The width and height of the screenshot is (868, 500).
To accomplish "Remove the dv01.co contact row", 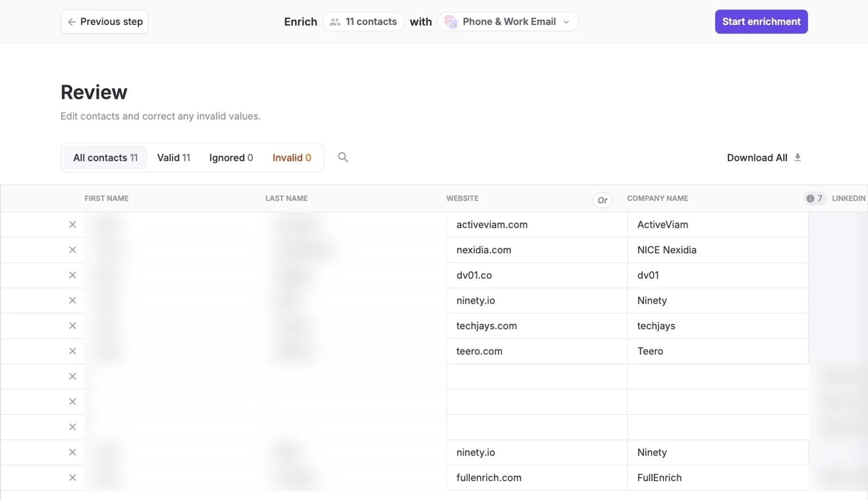I will coord(73,275).
